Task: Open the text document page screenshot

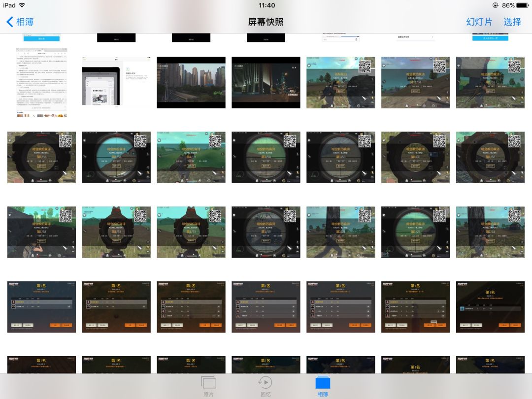Action: coord(41,82)
